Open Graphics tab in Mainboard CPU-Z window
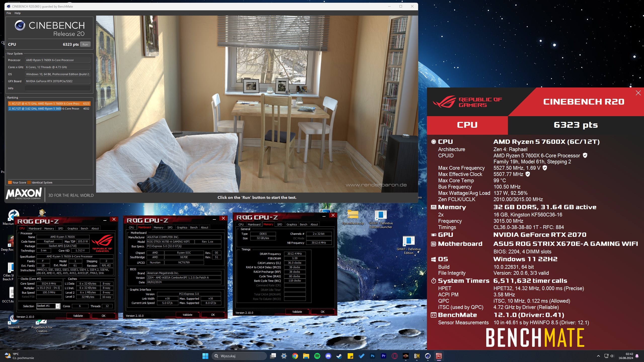644x362 pixels. click(x=182, y=228)
